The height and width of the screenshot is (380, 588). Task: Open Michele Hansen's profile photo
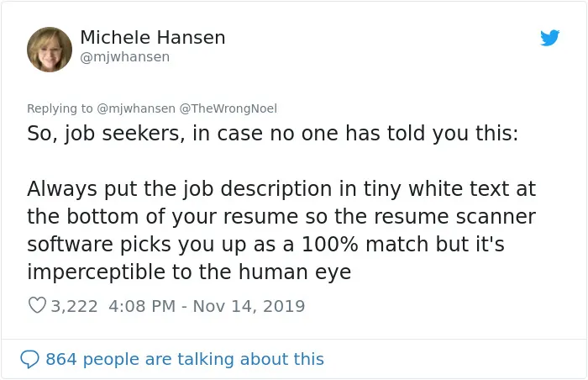tap(49, 50)
